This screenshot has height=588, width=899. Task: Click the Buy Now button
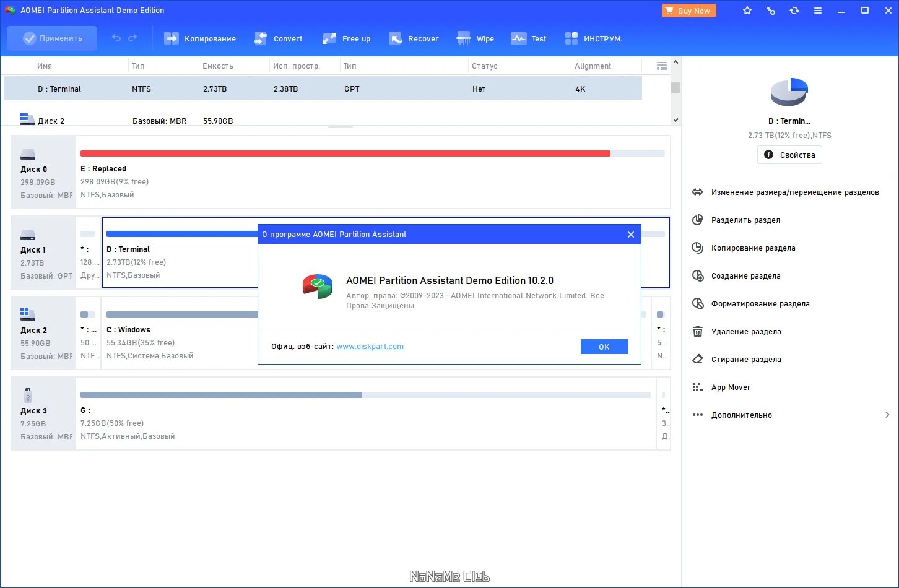689,11
